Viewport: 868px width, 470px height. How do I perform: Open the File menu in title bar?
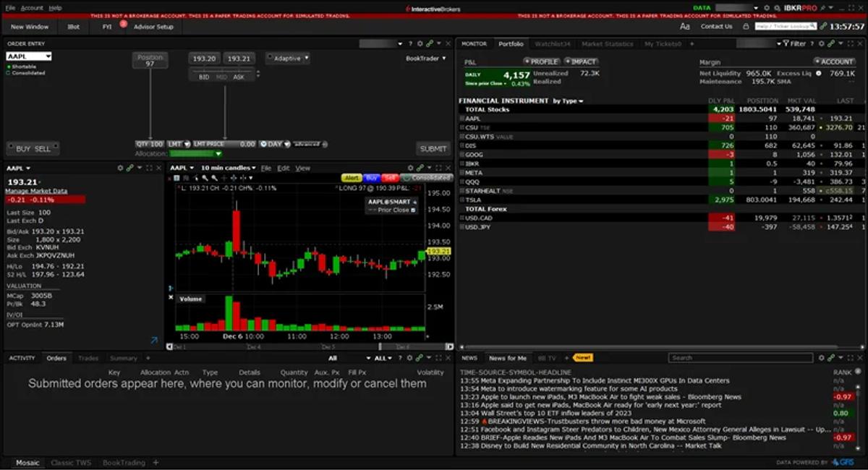tap(10, 7)
